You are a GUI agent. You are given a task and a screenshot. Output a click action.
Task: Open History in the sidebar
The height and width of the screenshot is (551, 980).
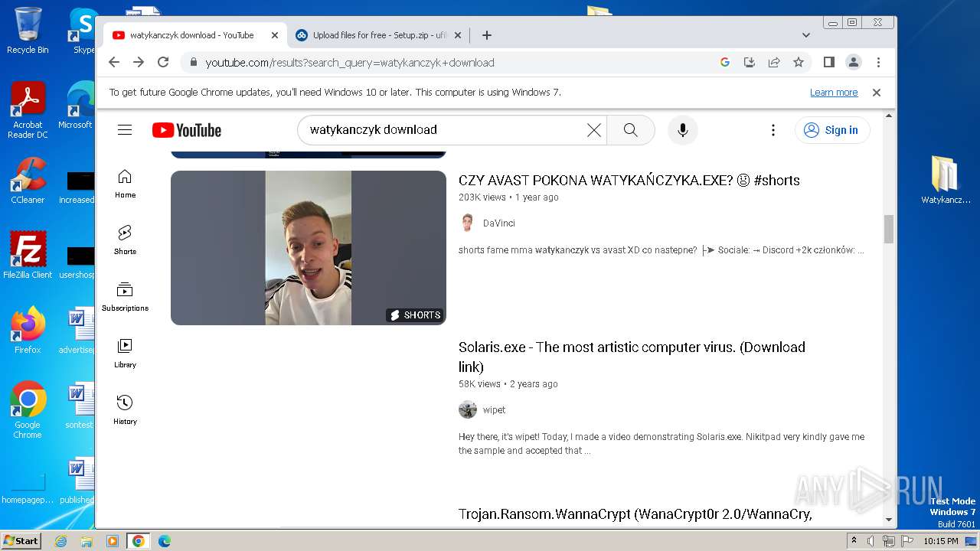click(x=125, y=410)
